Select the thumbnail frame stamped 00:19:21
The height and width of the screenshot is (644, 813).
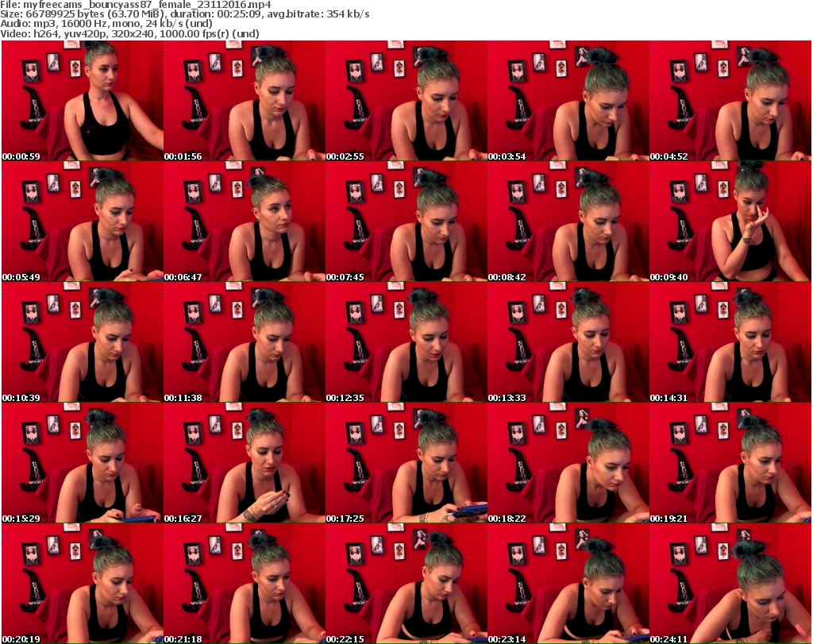pos(730,462)
